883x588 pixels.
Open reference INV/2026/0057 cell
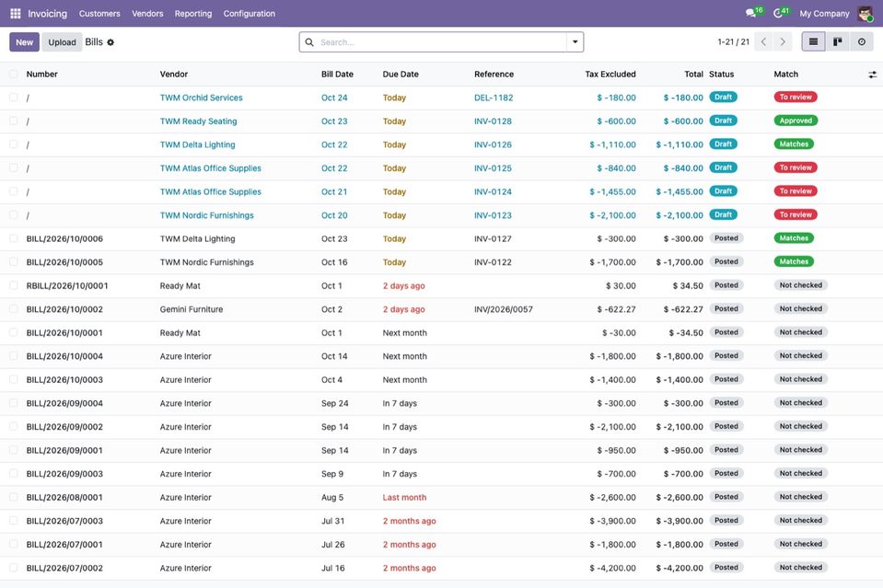tap(504, 309)
